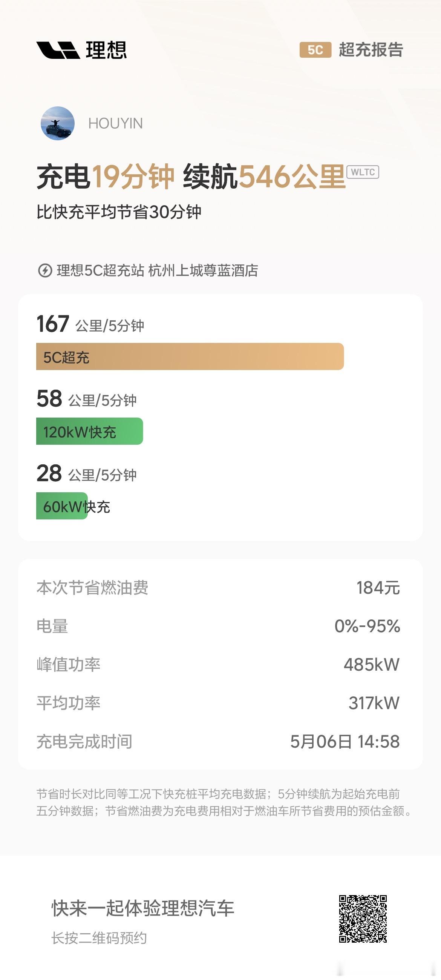441x980 pixels.
Task: Click the 60kW快充 green bar
Action: [x=62, y=506]
